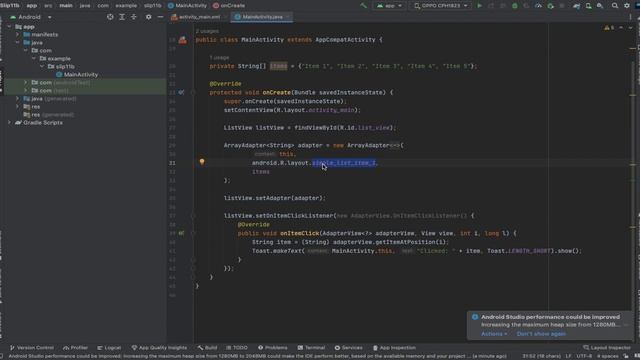Expand the res folder

[18, 107]
